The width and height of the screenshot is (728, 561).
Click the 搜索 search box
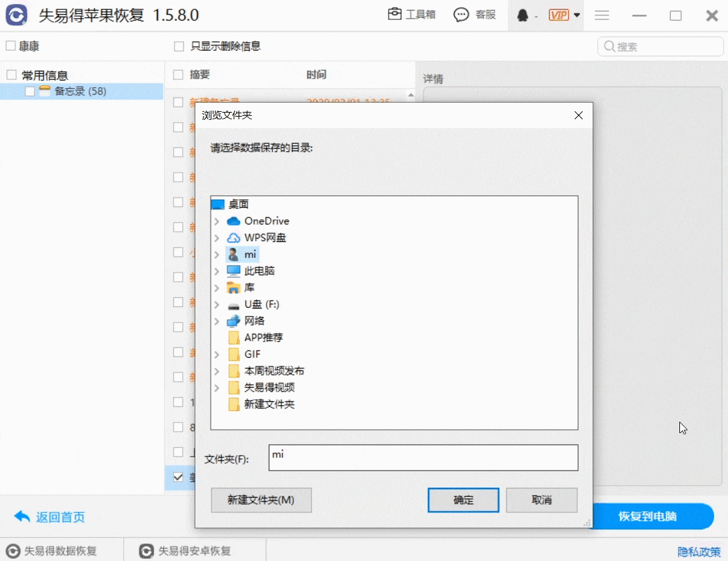pyautogui.click(x=660, y=47)
